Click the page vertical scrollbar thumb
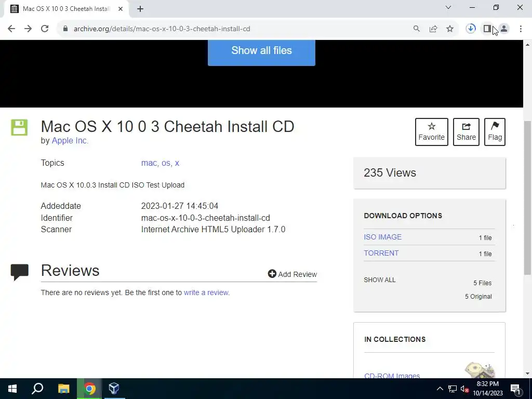The image size is (532, 399). (528, 198)
